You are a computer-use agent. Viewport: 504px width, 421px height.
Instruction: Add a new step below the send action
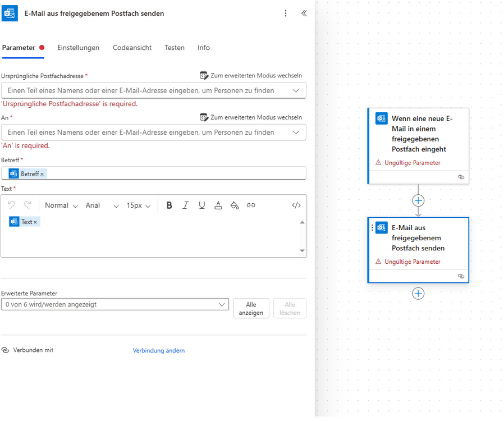(x=418, y=294)
